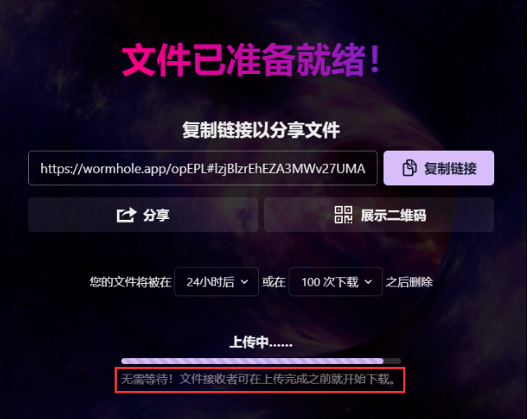Expand the chevron next to 100 次下载

click(x=368, y=282)
